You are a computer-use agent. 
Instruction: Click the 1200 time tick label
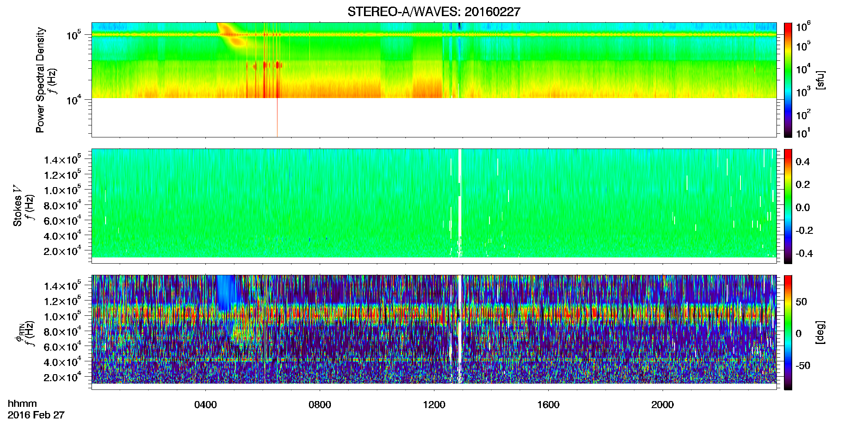[434, 405]
